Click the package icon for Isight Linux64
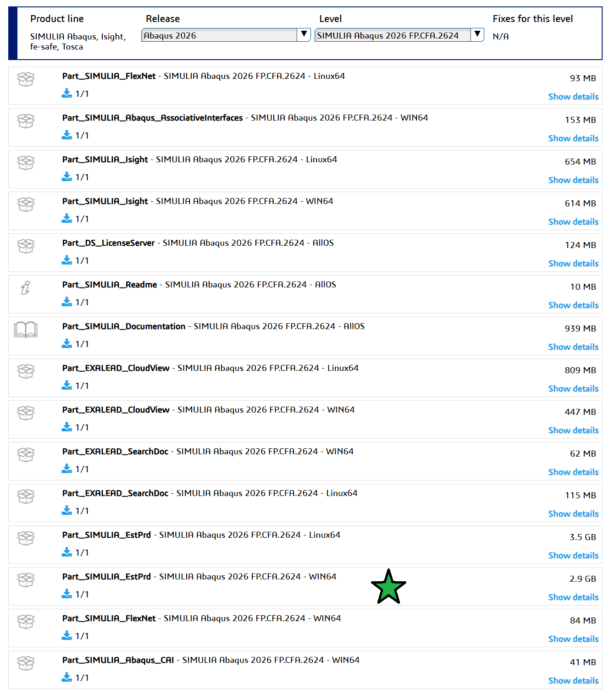 (x=26, y=163)
